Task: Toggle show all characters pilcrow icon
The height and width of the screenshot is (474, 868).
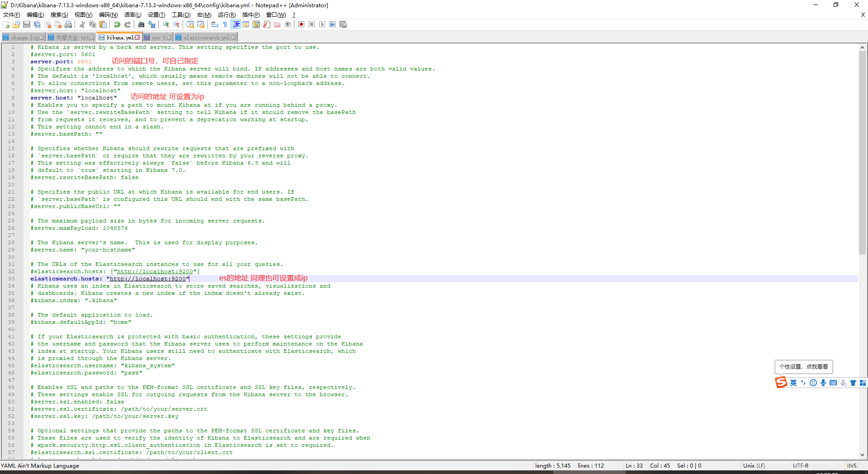Action: pos(225,24)
